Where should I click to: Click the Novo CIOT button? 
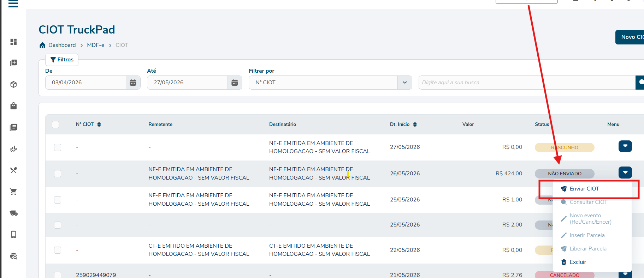pos(630,37)
